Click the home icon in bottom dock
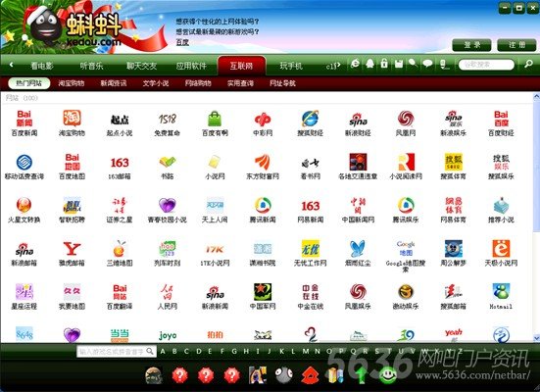 click(310, 375)
